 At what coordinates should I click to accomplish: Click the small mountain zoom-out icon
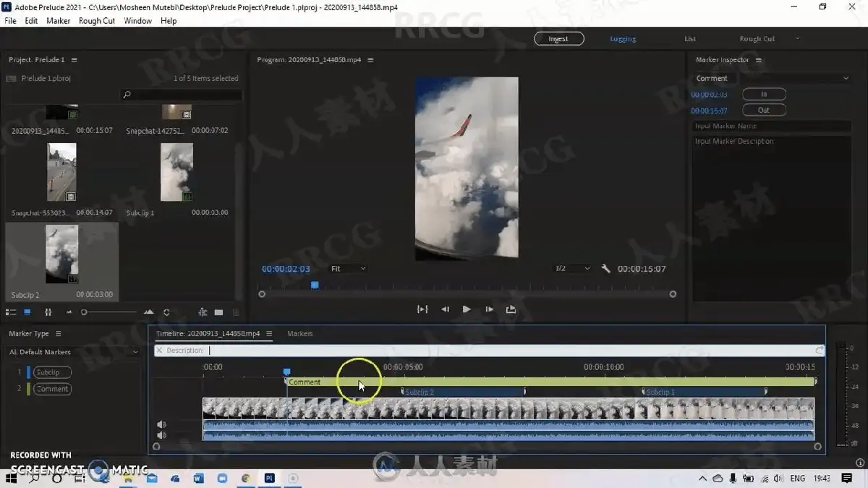point(69,312)
